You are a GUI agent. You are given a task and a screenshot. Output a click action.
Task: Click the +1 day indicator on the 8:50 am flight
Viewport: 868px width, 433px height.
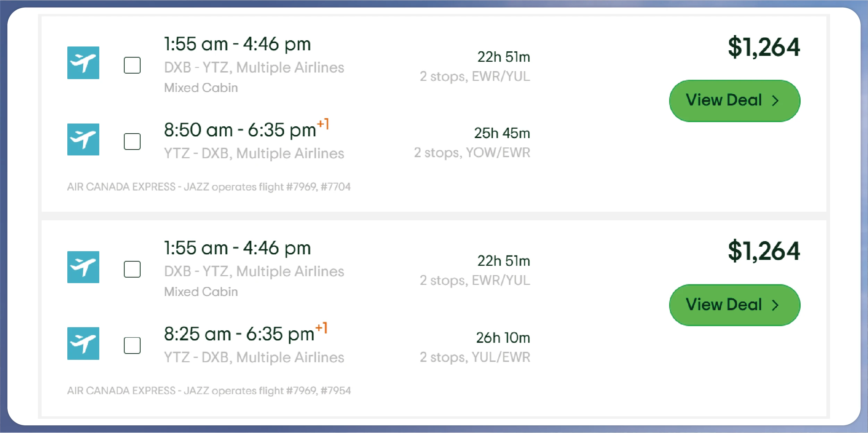coord(323,124)
